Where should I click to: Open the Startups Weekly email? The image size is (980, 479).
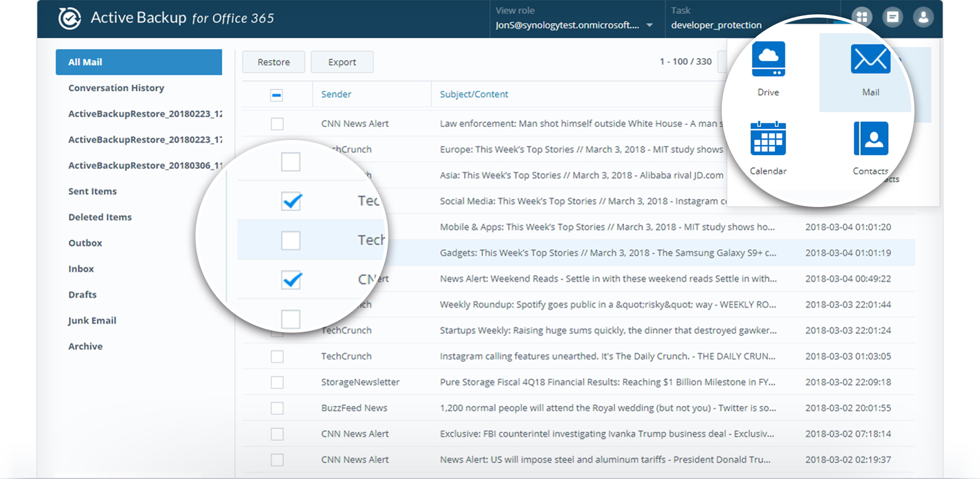pyautogui.click(x=608, y=331)
